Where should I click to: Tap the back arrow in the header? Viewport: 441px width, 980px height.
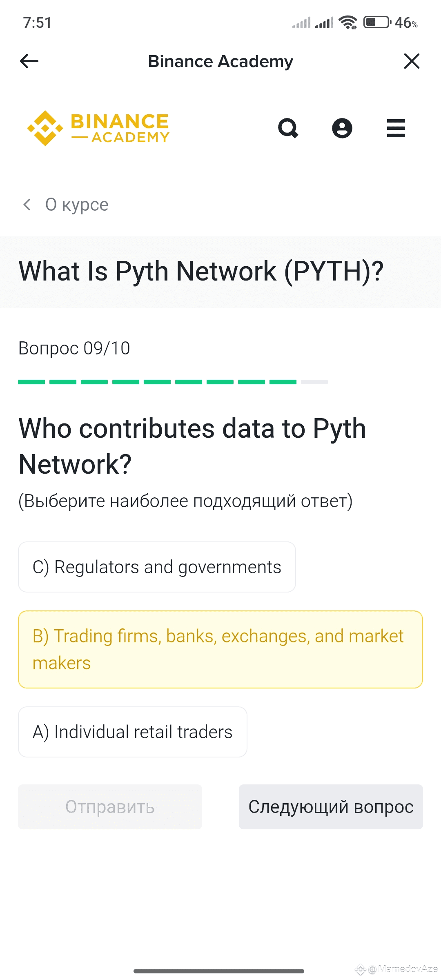29,61
